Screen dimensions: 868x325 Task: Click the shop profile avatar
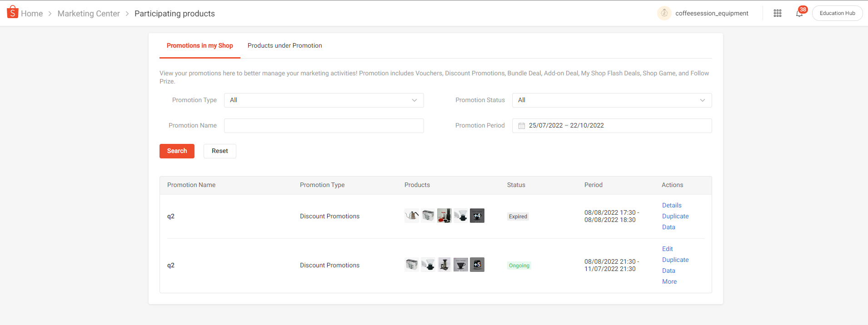point(664,13)
